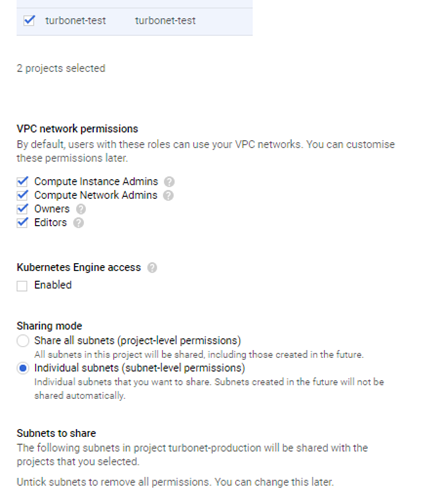Open help icon beside Compute Network Admins
This screenshot has height=500, width=442.
point(168,195)
